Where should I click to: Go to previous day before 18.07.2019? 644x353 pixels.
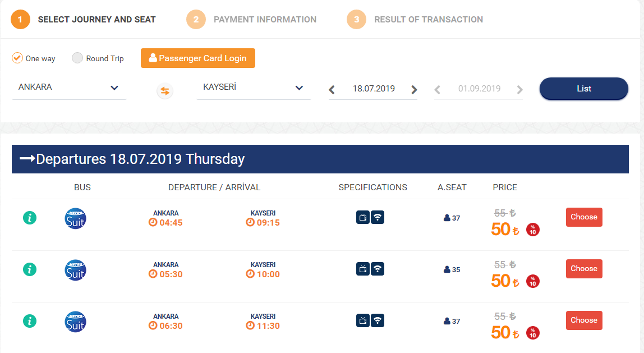332,90
